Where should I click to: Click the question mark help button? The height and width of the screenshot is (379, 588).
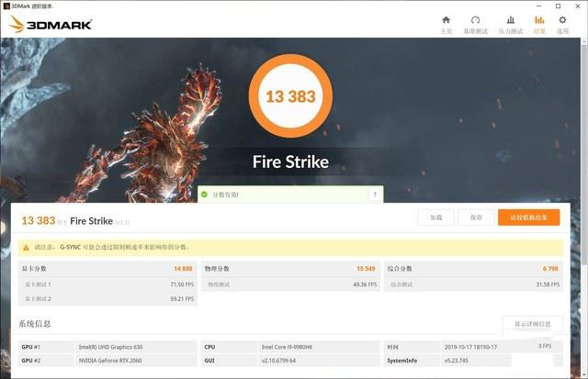375,195
